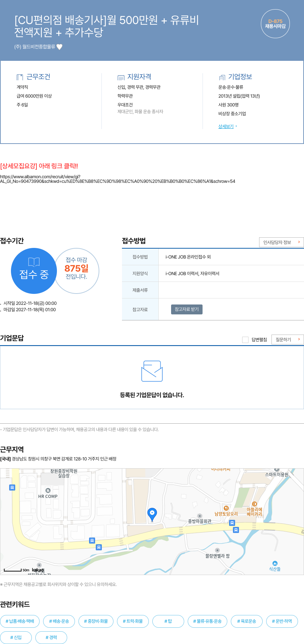Click the 남양토담오리 restaurant icon on map
Image resolution: width=304 pixels, height=644 pixels.
226,508
